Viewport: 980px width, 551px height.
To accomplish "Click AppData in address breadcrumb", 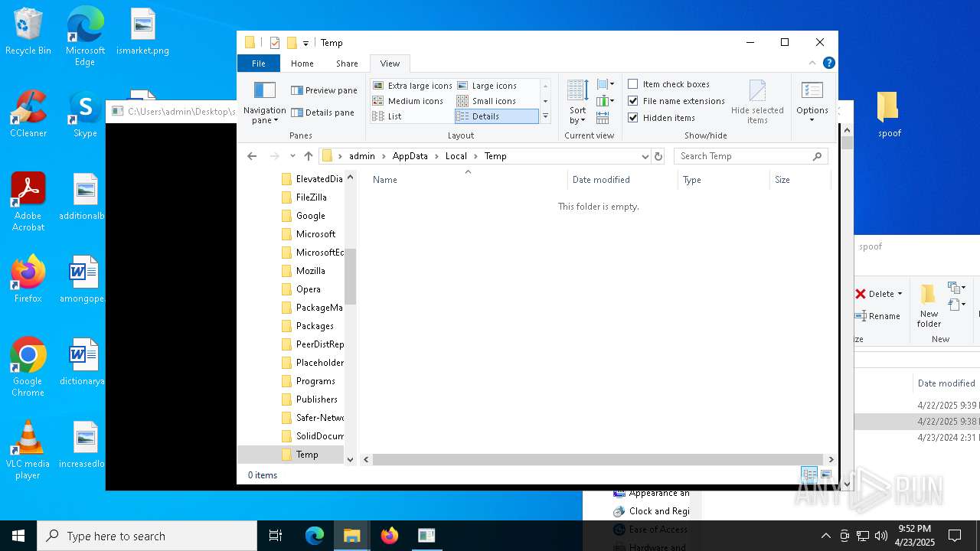I will click(410, 156).
